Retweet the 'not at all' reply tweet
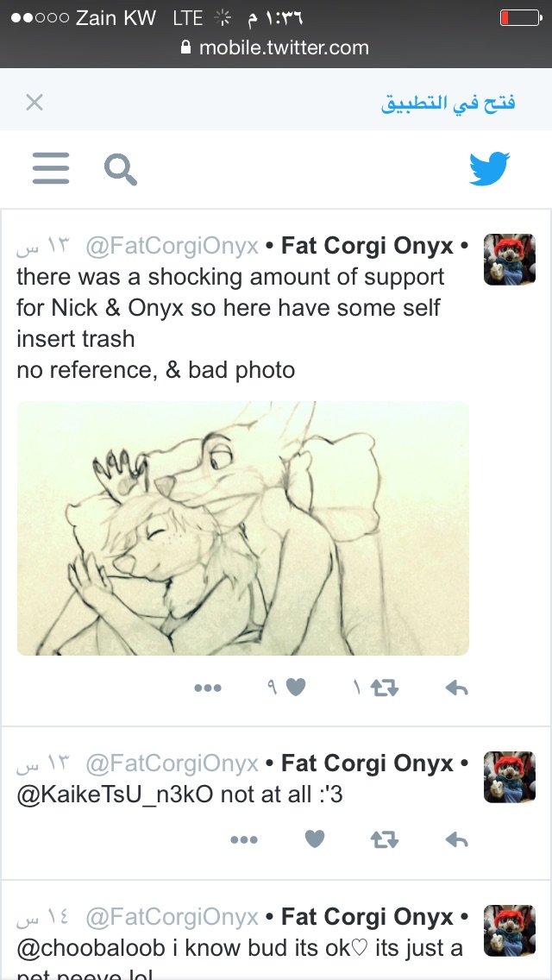The width and height of the screenshot is (552, 980). coord(385,839)
